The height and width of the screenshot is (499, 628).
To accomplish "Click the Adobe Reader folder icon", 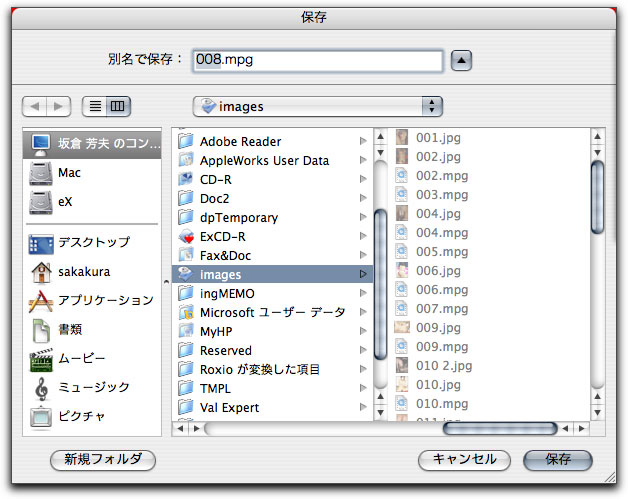I will click(185, 141).
